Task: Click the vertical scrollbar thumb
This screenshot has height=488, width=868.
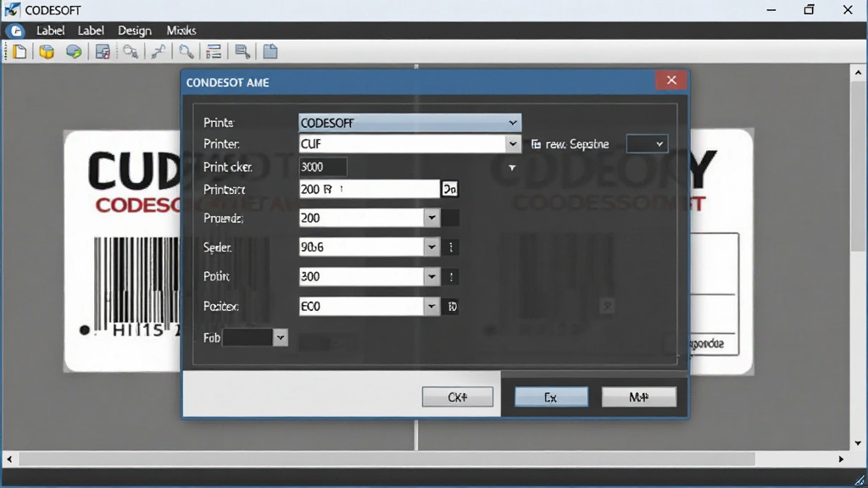Action: coord(858,166)
